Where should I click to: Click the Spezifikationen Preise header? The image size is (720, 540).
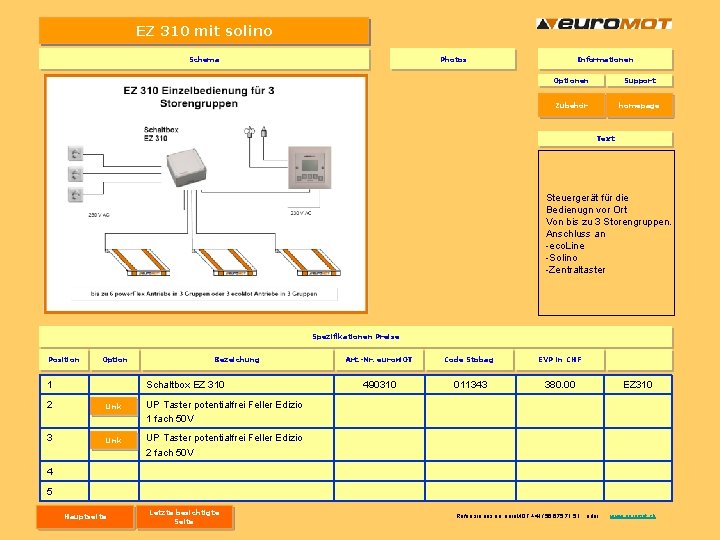(x=356, y=337)
